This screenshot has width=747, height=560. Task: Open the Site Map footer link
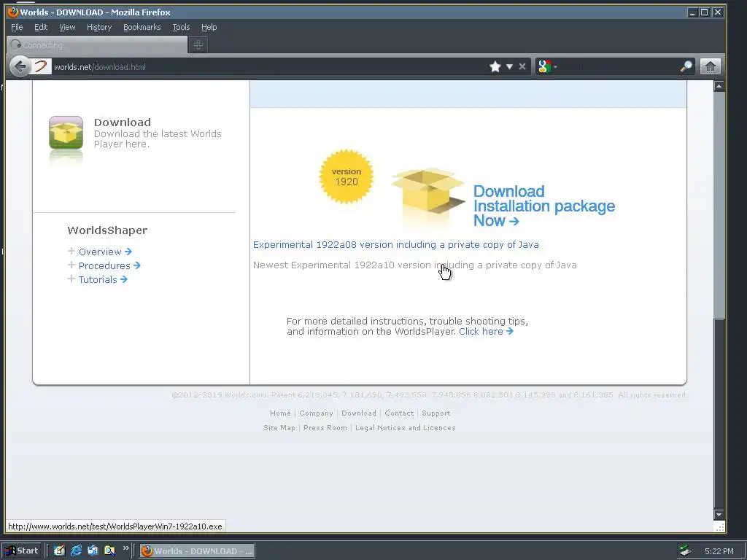279,427
